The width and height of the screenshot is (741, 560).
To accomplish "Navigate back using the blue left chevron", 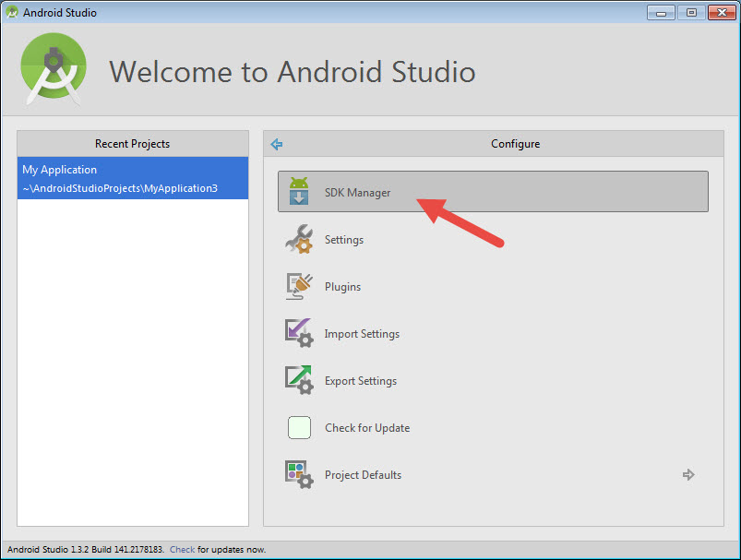I will tap(276, 144).
